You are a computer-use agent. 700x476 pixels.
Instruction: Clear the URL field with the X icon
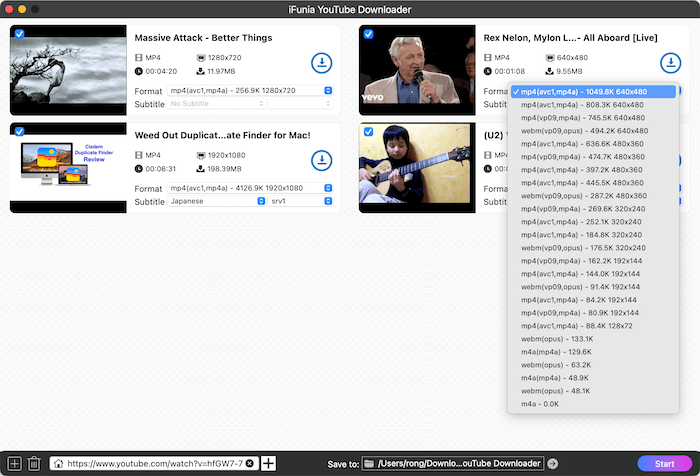tap(249, 464)
